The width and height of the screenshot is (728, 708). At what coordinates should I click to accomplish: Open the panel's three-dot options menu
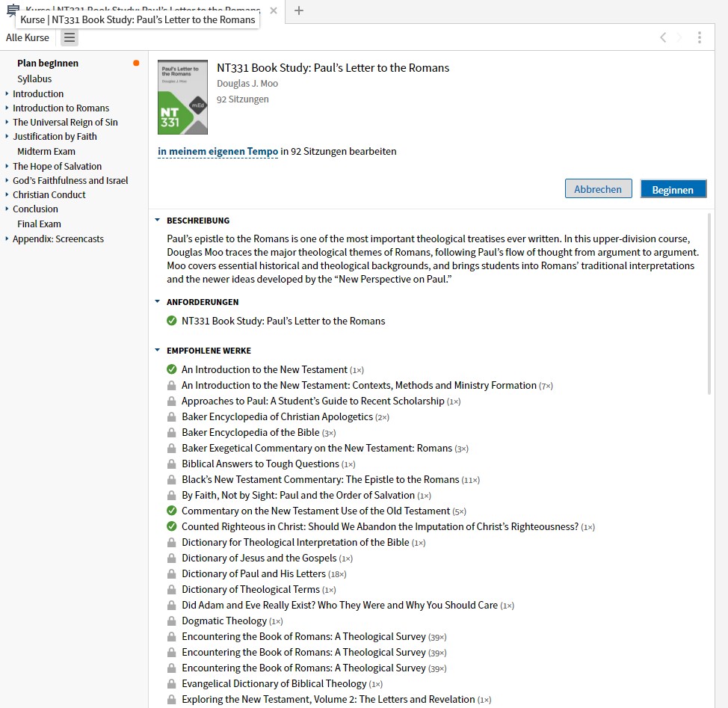(699, 37)
